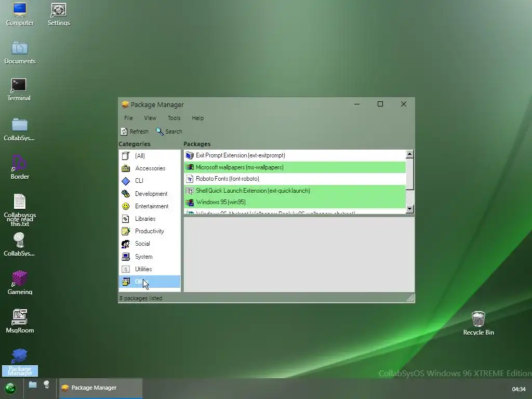Select the Social category icon
Image resolution: width=532 pixels, height=399 pixels.
pyautogui.click(x=126, y=244)
